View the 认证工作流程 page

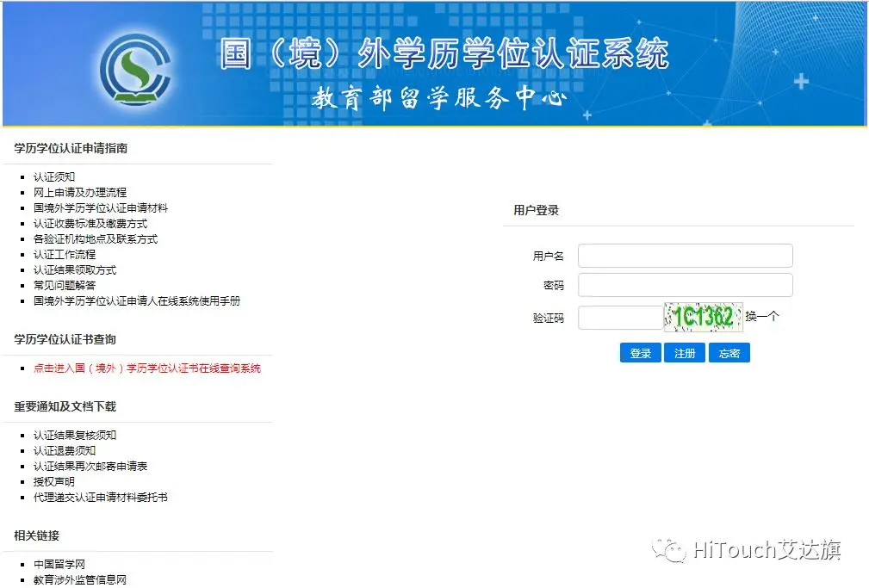tap(65, 254)
